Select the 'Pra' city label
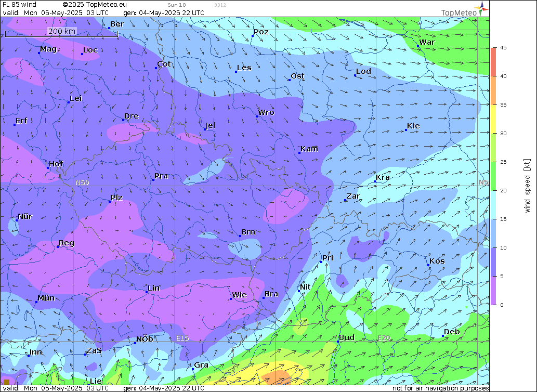The height and width of the screenshot is (392, 537). click(x=161, y=176)
